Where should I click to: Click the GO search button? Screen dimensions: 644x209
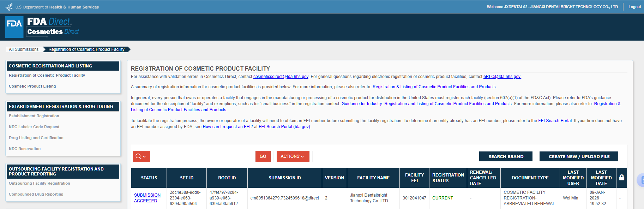[263, 156]
